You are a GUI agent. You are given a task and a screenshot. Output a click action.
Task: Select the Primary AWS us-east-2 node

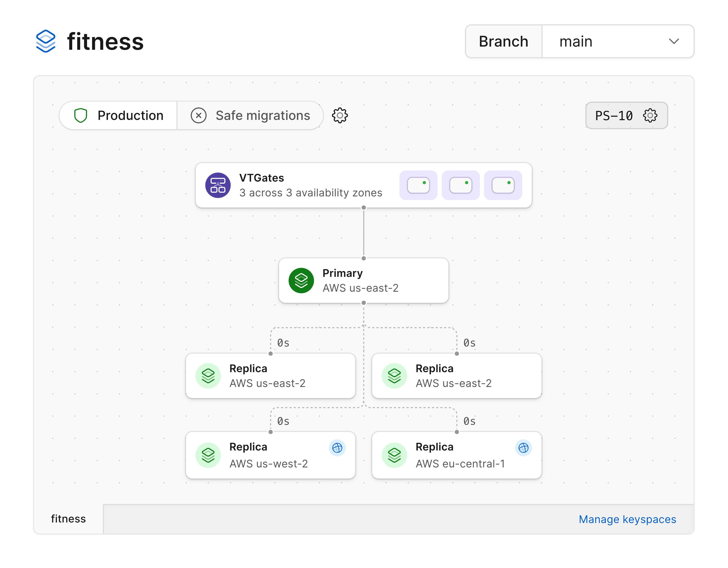pyautogui.click(x=363, y=281)
